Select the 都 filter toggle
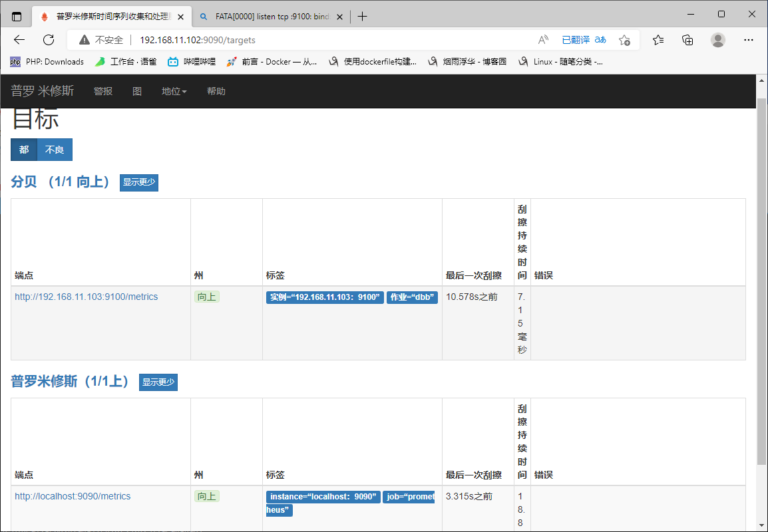 (x=24, y=150)
